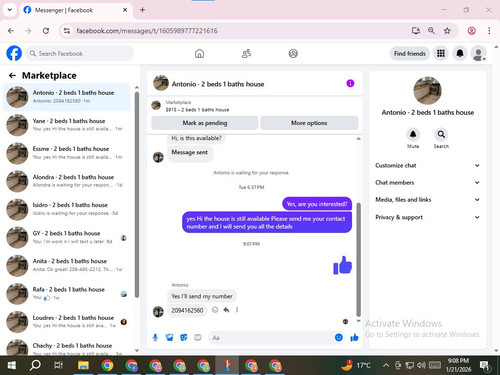Mute the conversation with bell icon
The image size is (500, 375).
click(413, 135)
